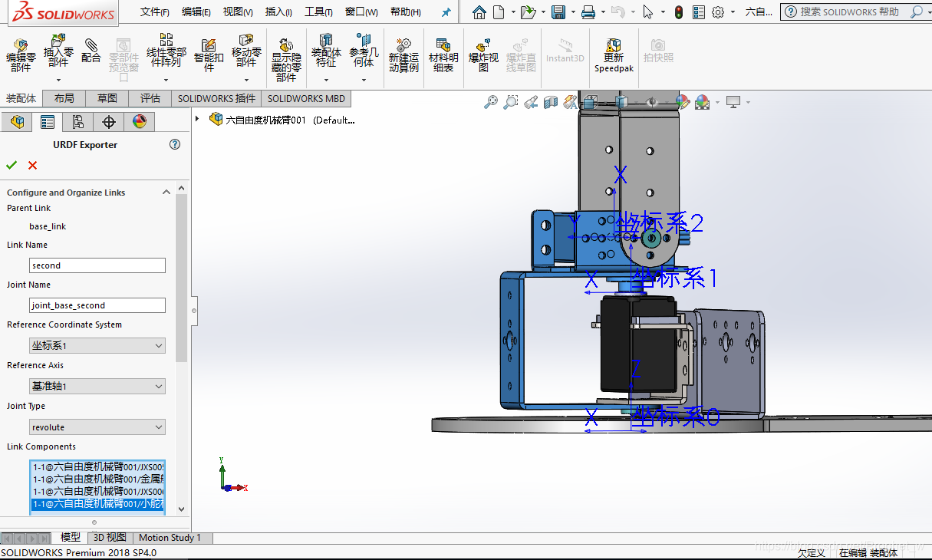Click the Link Name input field
932x560 pixels.
[97, 265]
